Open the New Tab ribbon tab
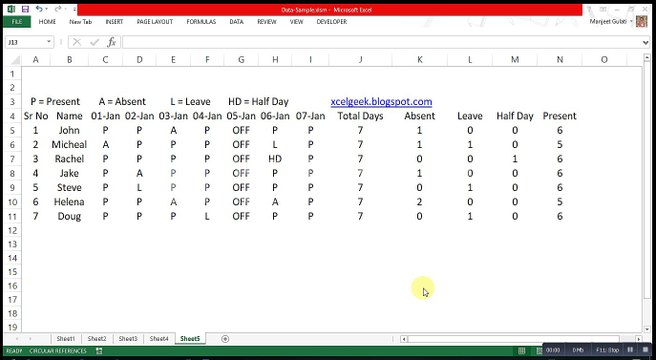The image size is (656, 360). 80,22
